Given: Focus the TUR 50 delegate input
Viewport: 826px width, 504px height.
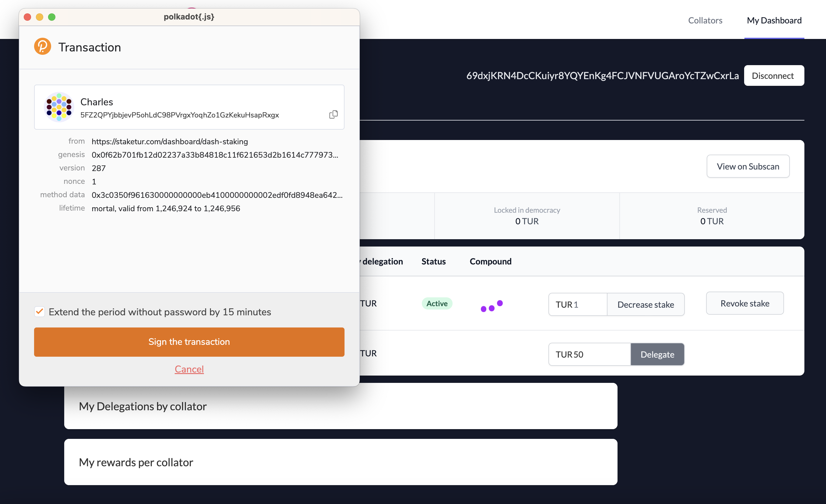Looking at the screenshot, I should point(589,354).
